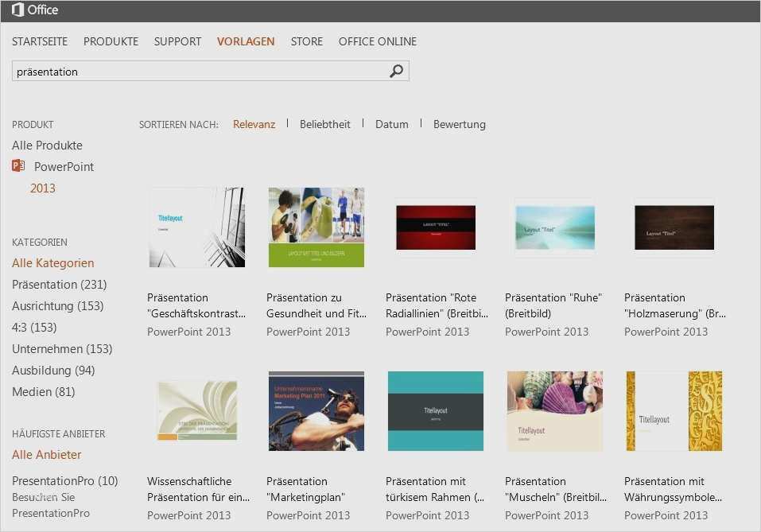
Task: Filter by Unternehmen (153) category
Action: pos(62,349)
